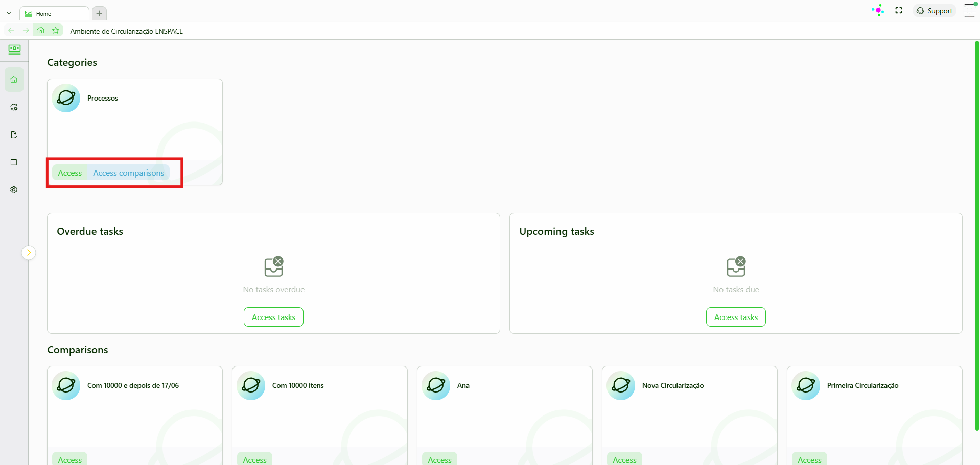980x465 pixels.
Task: Click Access tasks under Overdue tasks
Action: click(x=273, y=317)
